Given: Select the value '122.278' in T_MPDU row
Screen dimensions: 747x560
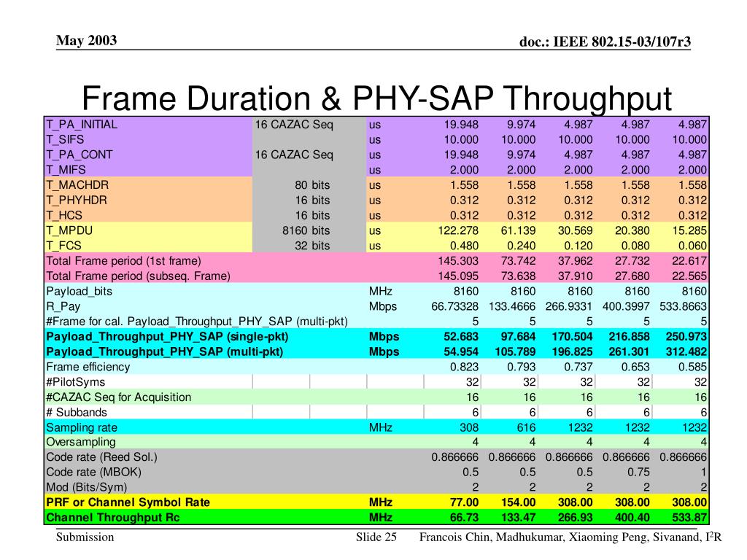Looking at the screenshot, I should [458, 231].
